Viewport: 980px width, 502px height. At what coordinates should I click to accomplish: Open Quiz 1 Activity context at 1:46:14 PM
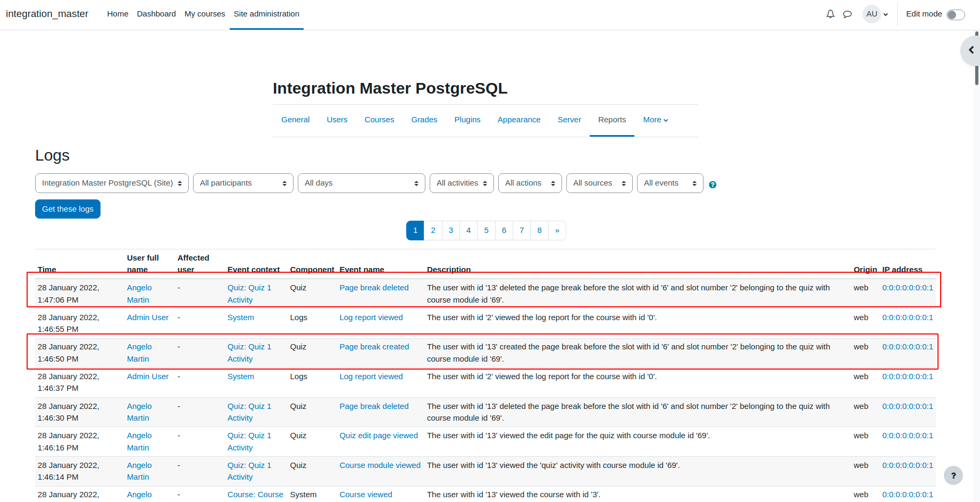(x=249, y=471)
